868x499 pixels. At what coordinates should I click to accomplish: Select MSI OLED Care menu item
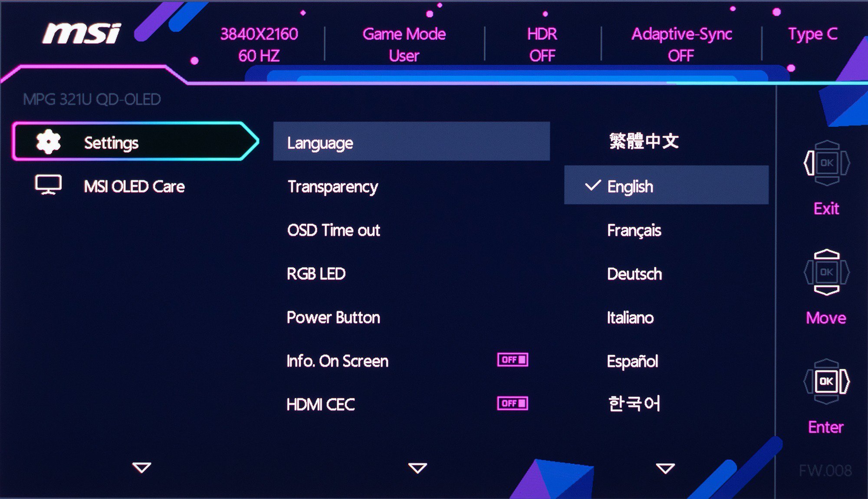click(134, 186)
